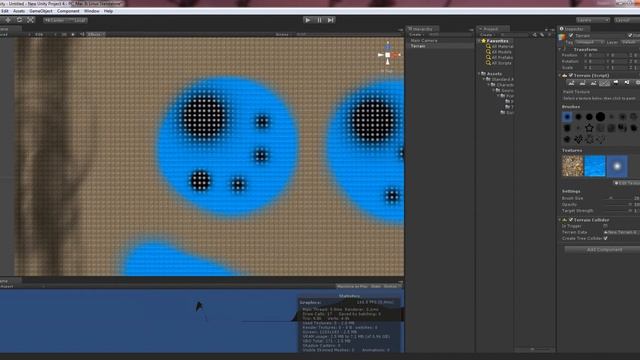Toggle Create Tree Colliders checkbox
Screen dimensions: 640x360
pyautogui.click(x=605, y=238)
